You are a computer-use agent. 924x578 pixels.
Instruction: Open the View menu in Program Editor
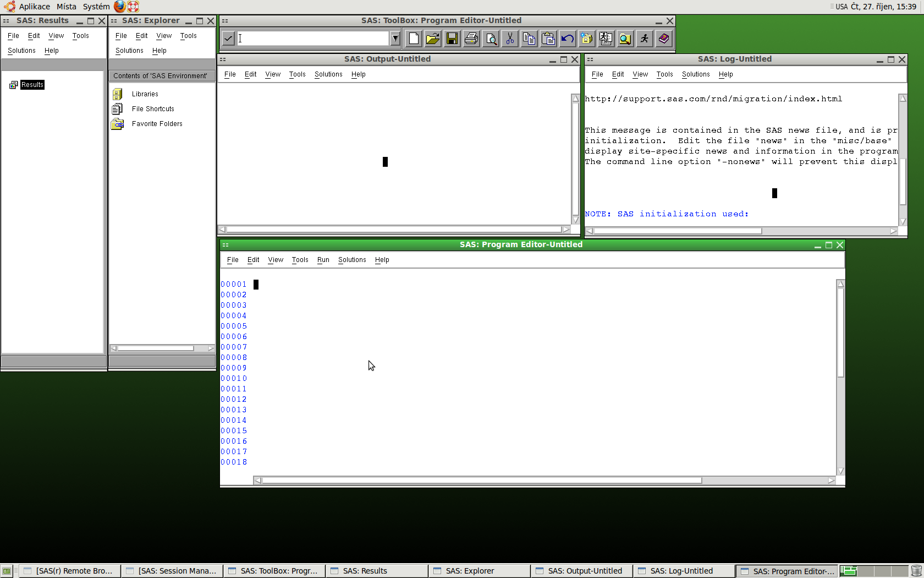tap(276, 260)
